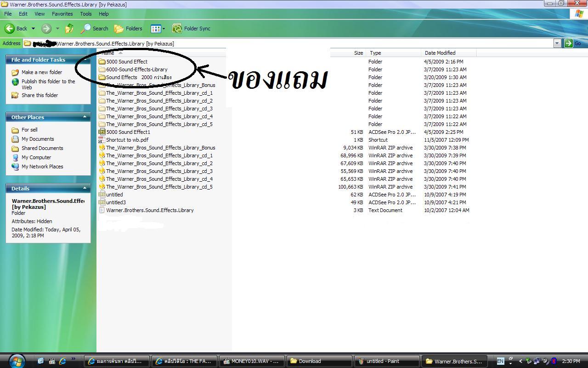Sort by Date Modified column header
Image resolution: width=588 pixels, height=368 pixels.
coord(440,53)
